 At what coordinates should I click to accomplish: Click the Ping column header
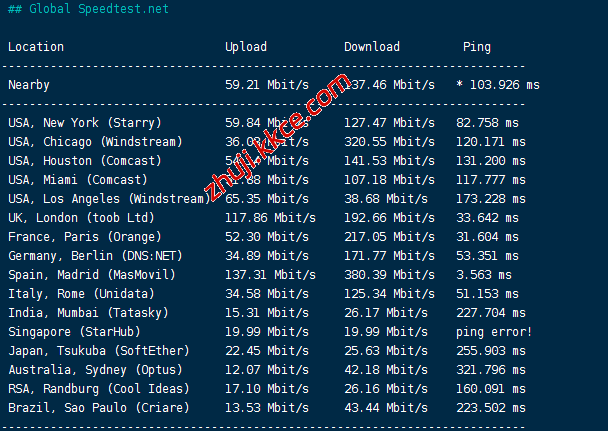pyautogui.click(x=477, y=47)
